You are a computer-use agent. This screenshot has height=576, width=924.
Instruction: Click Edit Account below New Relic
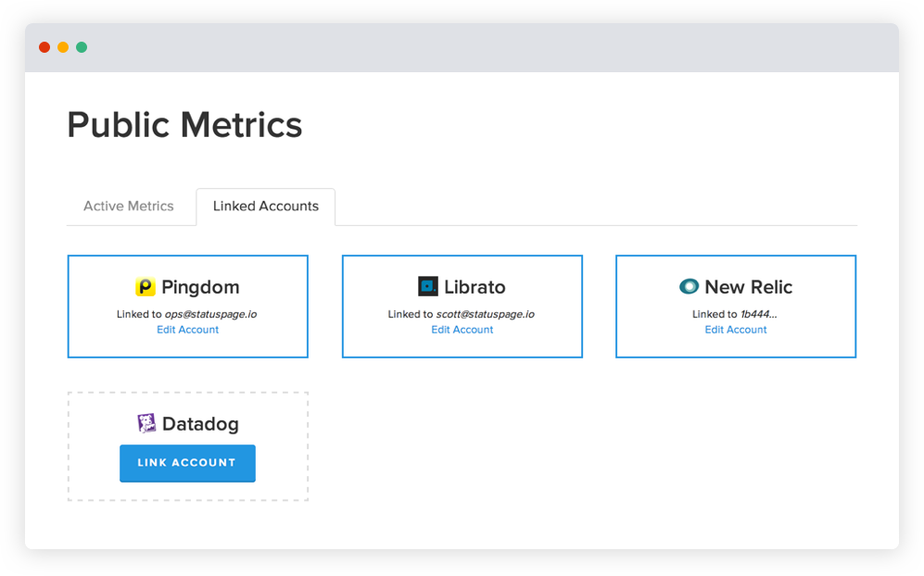click(735, 330)
